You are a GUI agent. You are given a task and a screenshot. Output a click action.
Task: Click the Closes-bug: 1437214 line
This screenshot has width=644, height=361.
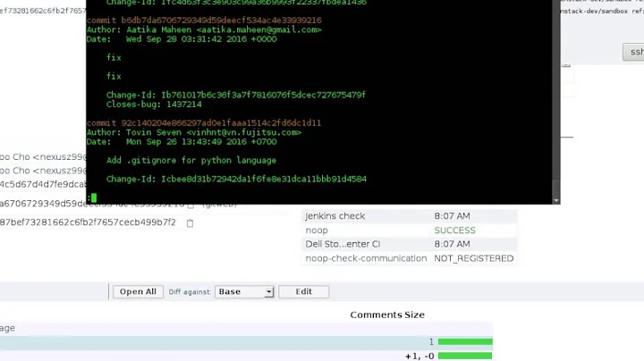154,105
